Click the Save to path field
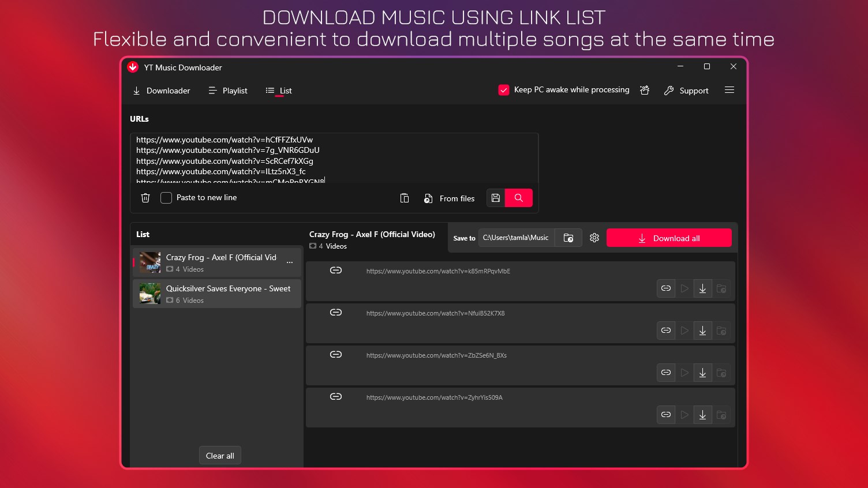This screenshot has height=488, width=868. click(517, 237)
